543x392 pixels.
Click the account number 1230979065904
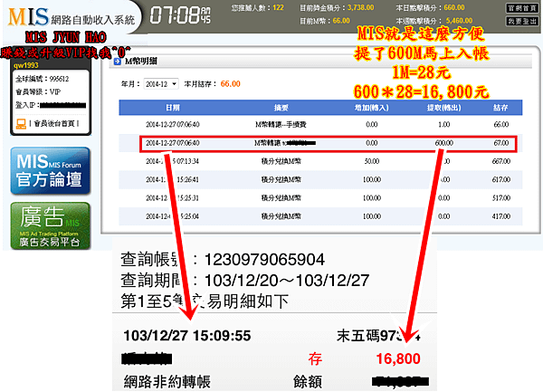[264, 260]
